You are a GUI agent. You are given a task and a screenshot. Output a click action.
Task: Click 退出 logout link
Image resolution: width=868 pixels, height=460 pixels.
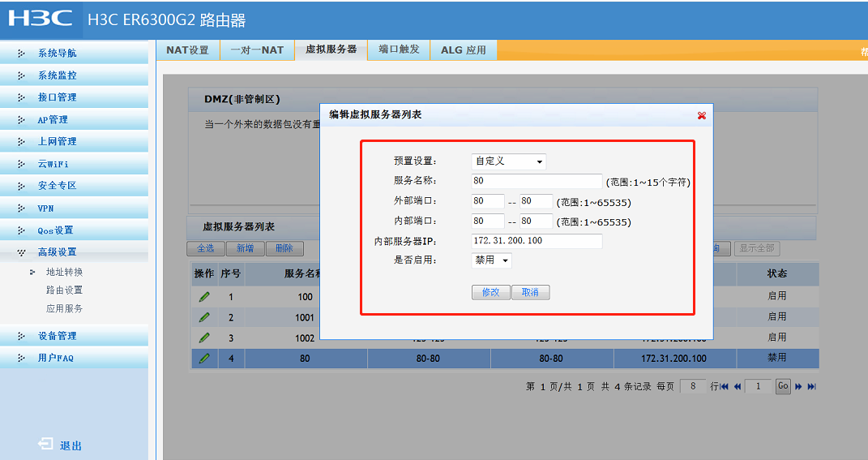(x=71, y=445)
